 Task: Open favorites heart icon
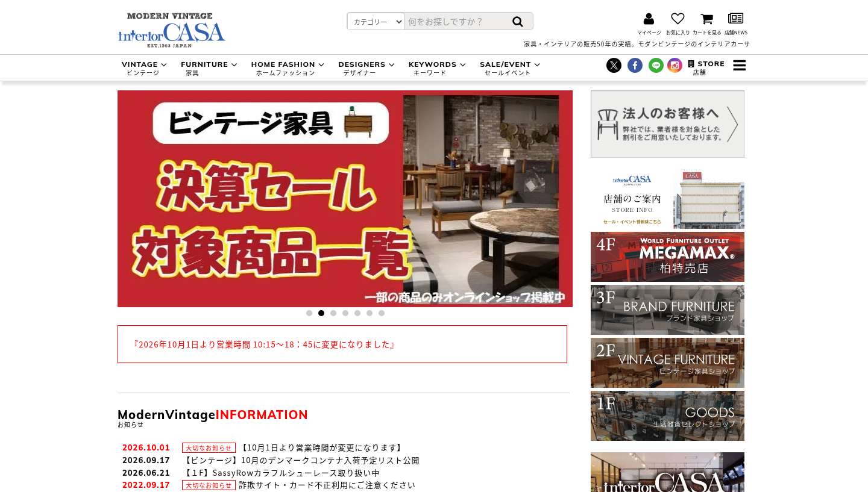pos(678,23)
